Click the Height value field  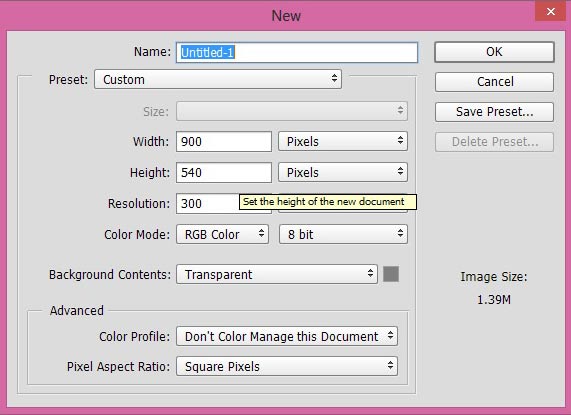(x=224, y=173)
